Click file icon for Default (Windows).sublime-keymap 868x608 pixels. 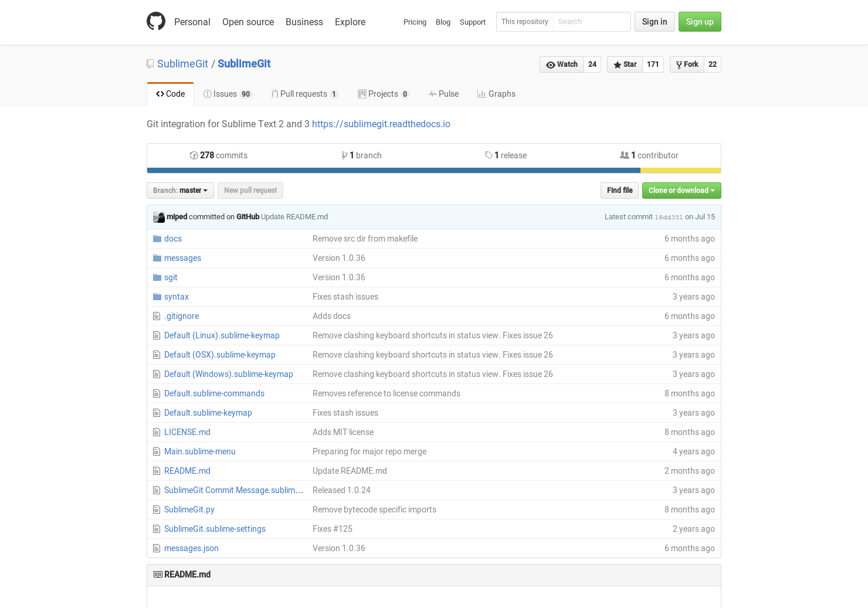[157, 374]
